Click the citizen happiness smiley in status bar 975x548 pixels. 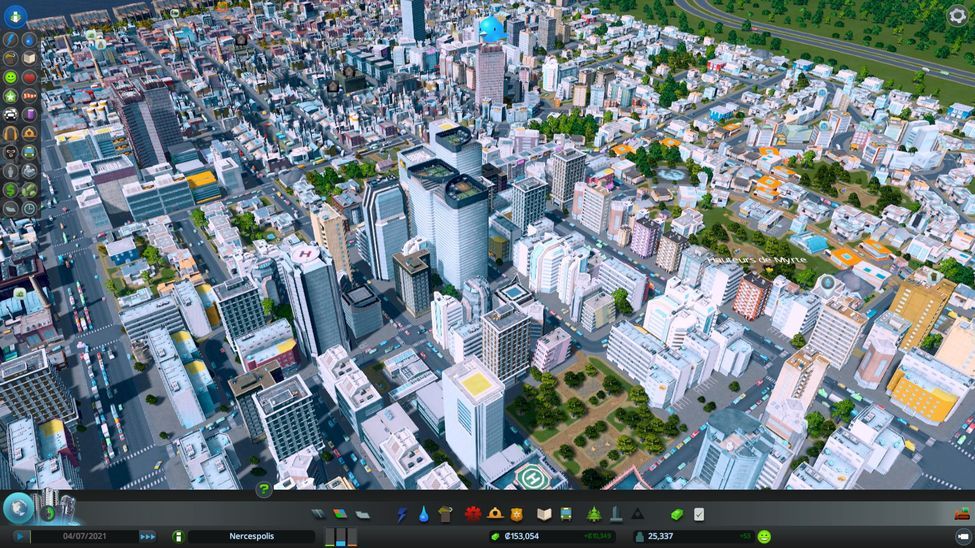[x=764, y=536]
